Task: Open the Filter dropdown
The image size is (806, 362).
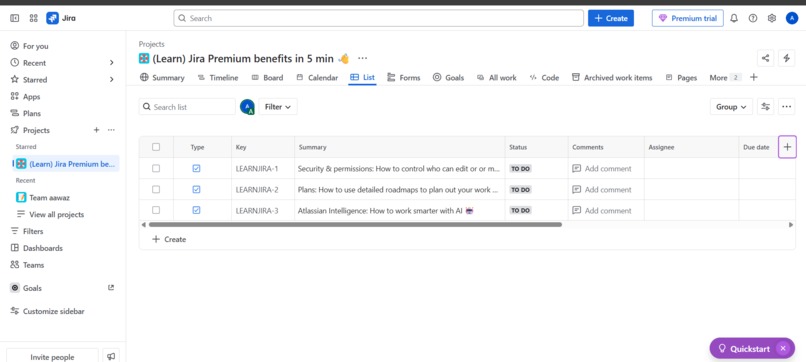Action: pos(278,106)
